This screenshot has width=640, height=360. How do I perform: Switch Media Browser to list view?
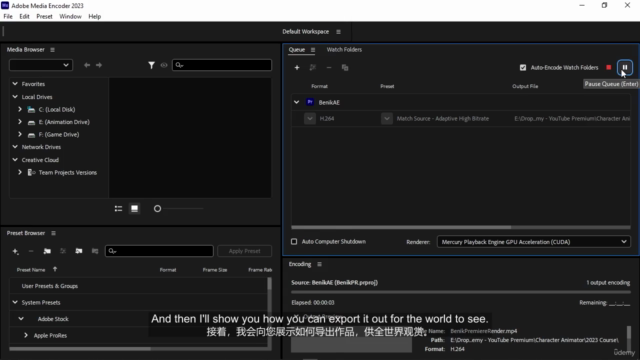pyautogui.click(x=118, y=209)
